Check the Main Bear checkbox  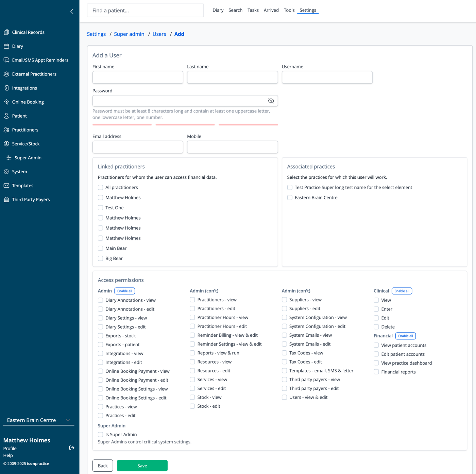[100, 248]
